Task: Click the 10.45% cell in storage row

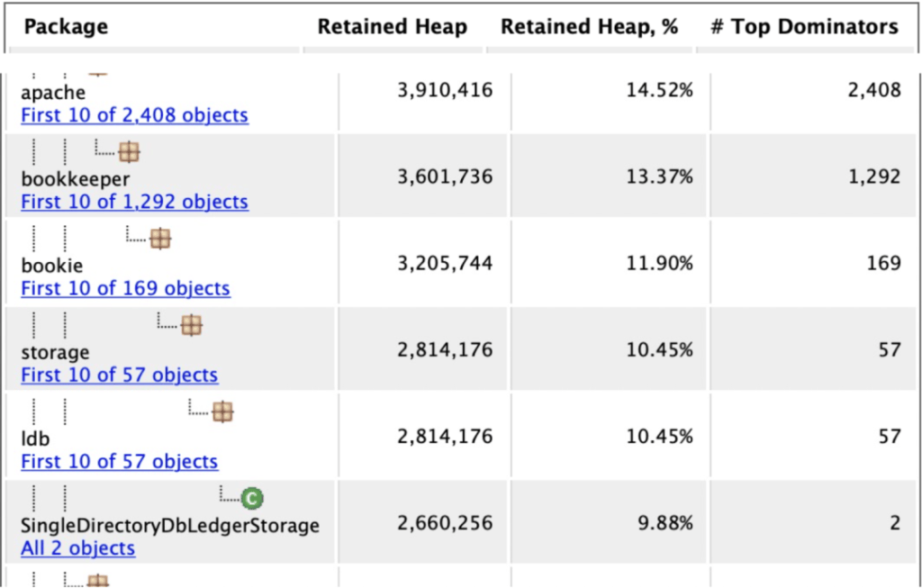Action: tap(659, 350)
